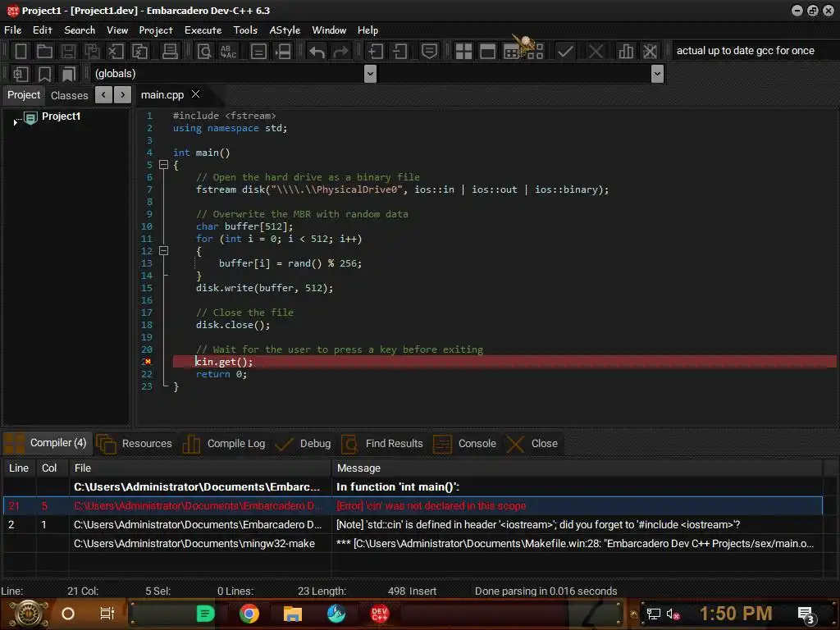Click the Delete Profiling Information icon
The width and height of the screenshot is (840, 630).
coord(650,52)
